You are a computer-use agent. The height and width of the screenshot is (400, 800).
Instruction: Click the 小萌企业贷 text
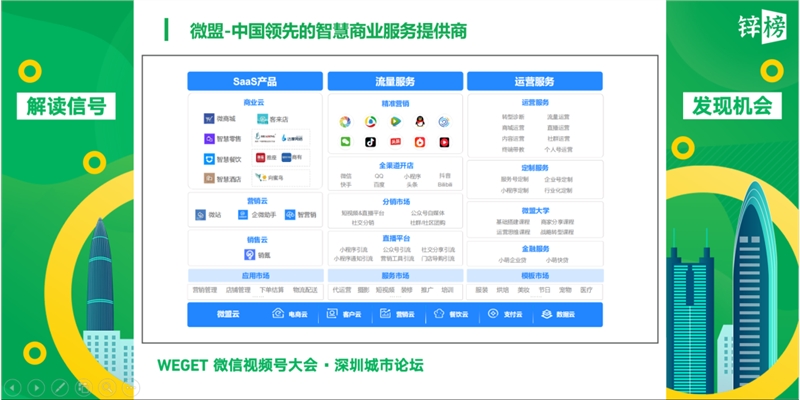click(512, 260)
